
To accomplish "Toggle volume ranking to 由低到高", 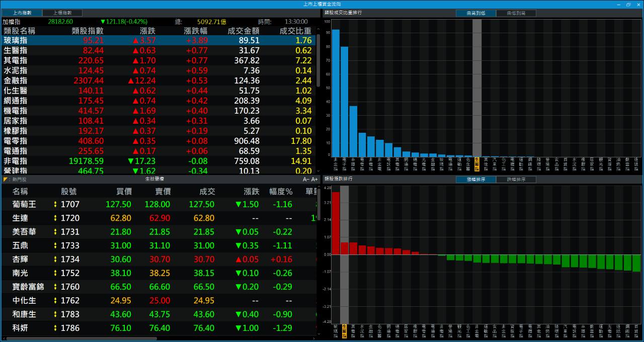I will pos(516,13).
